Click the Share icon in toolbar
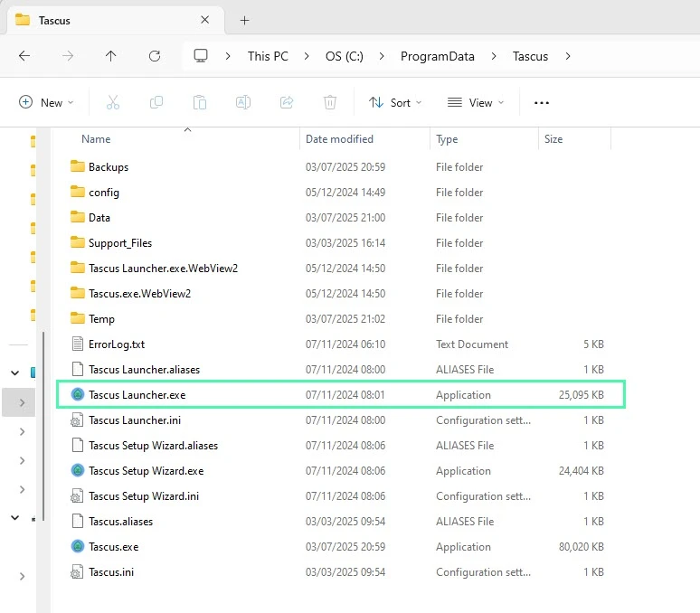 [287, 102]
